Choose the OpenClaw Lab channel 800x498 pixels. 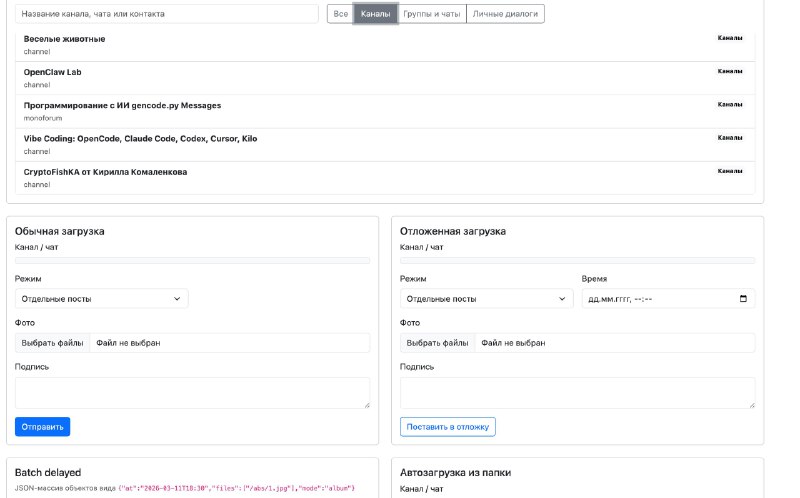385,78
